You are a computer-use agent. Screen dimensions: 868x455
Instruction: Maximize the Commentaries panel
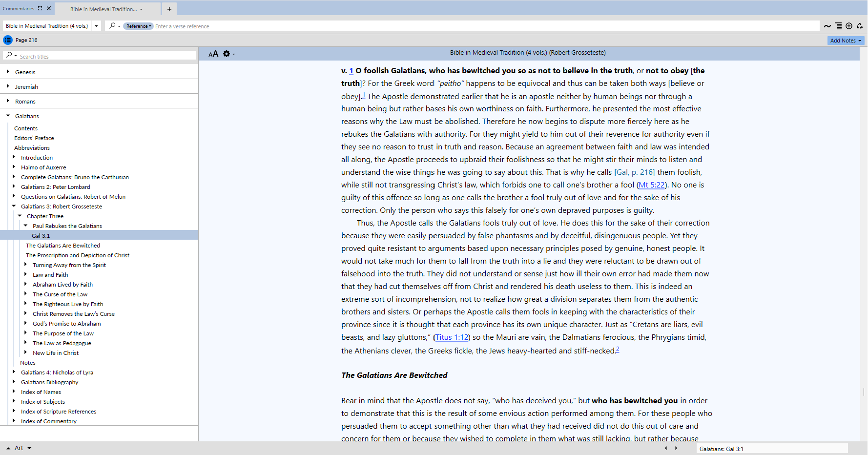[40, 8]
